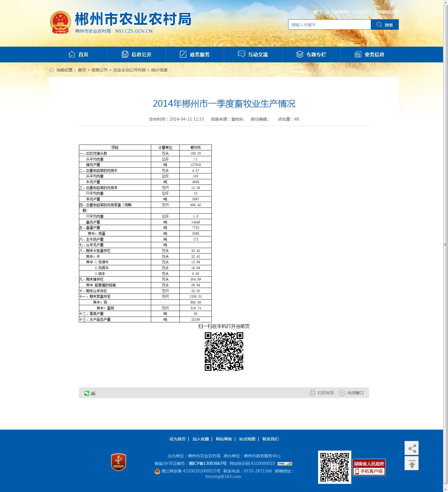Open 湖南省人民政府 手机客户端 banner
This screenshot has width=448, height=492.
[369, 468]
